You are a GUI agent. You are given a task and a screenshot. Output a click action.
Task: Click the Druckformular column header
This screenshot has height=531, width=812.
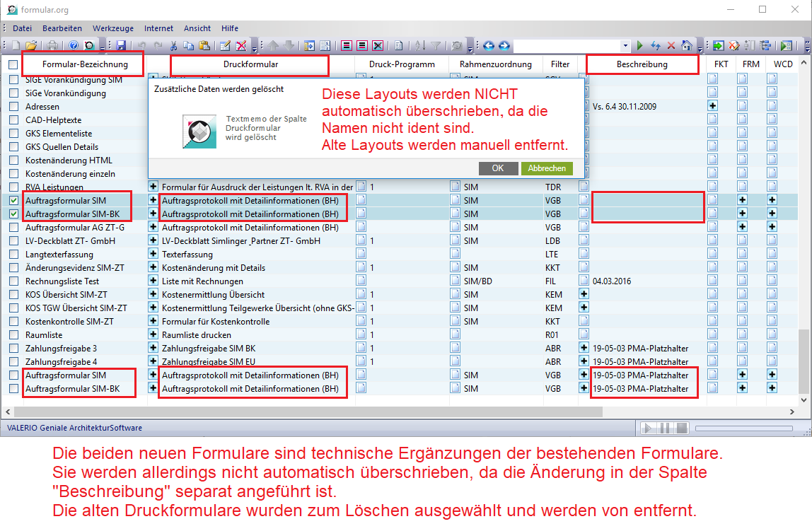coord(250,64)
